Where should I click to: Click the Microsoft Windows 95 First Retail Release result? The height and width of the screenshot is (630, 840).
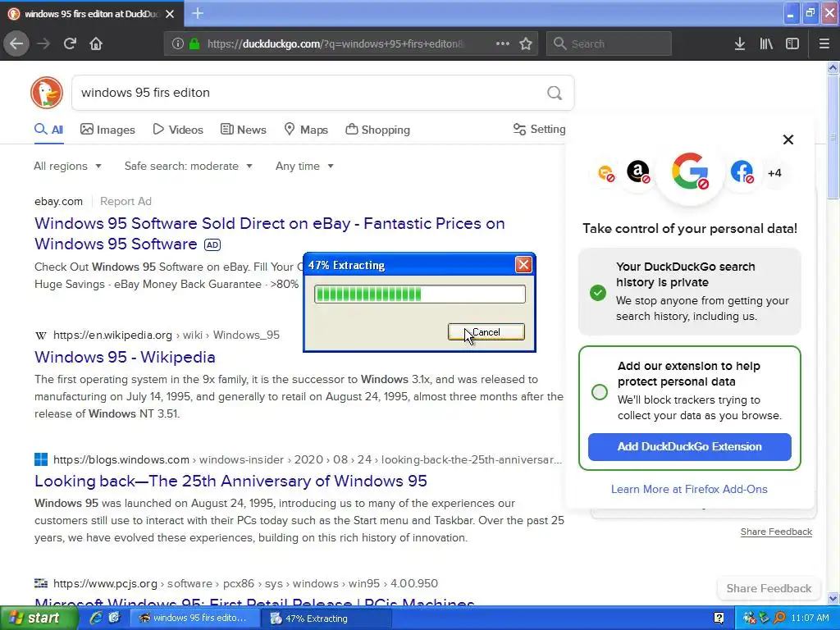(254, 601)
